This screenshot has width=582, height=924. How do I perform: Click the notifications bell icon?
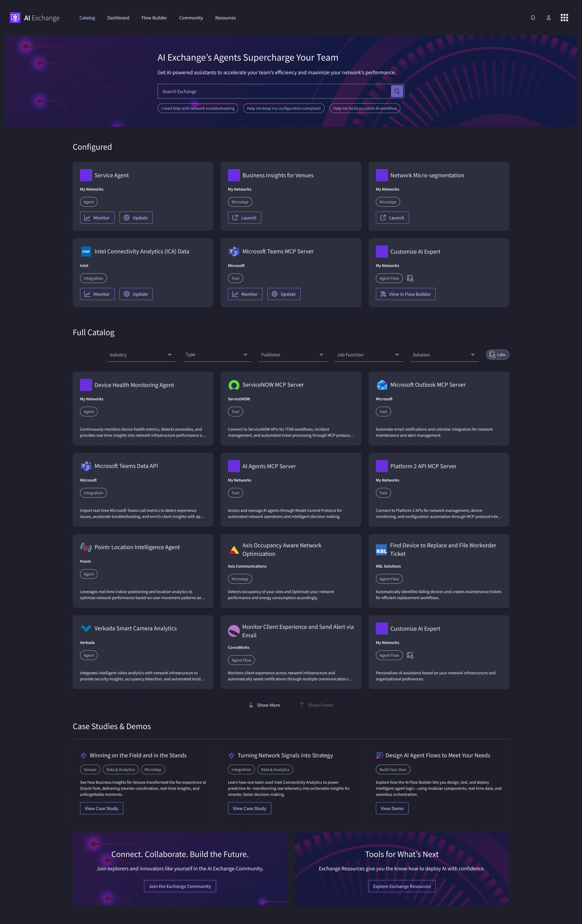click(x=533, y=18)
